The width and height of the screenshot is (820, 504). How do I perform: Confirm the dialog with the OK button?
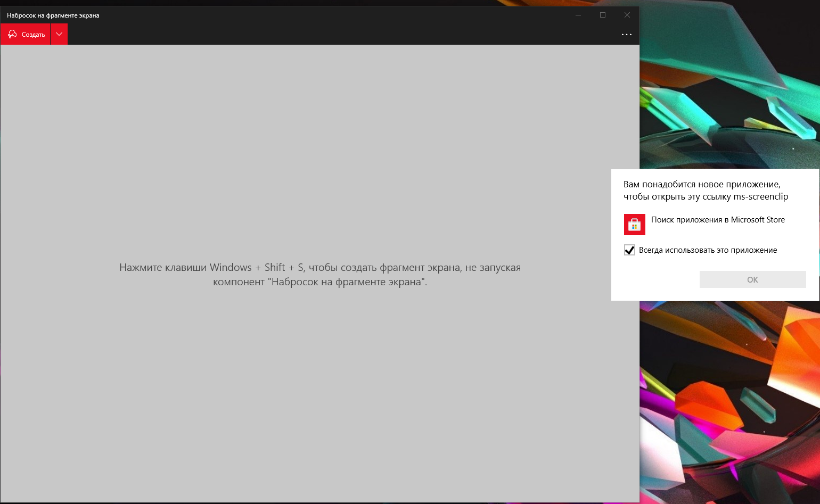(x=752, y=279)
